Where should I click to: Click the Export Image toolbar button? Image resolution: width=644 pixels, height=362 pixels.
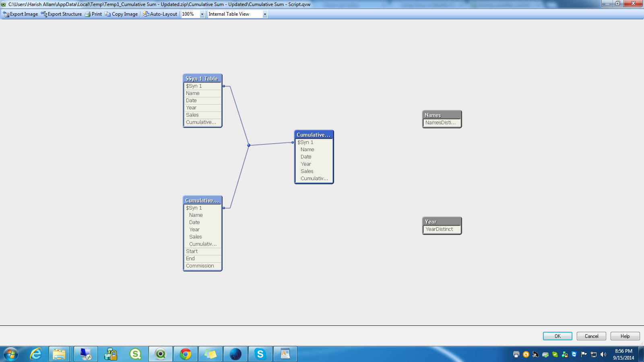(21, 14)
